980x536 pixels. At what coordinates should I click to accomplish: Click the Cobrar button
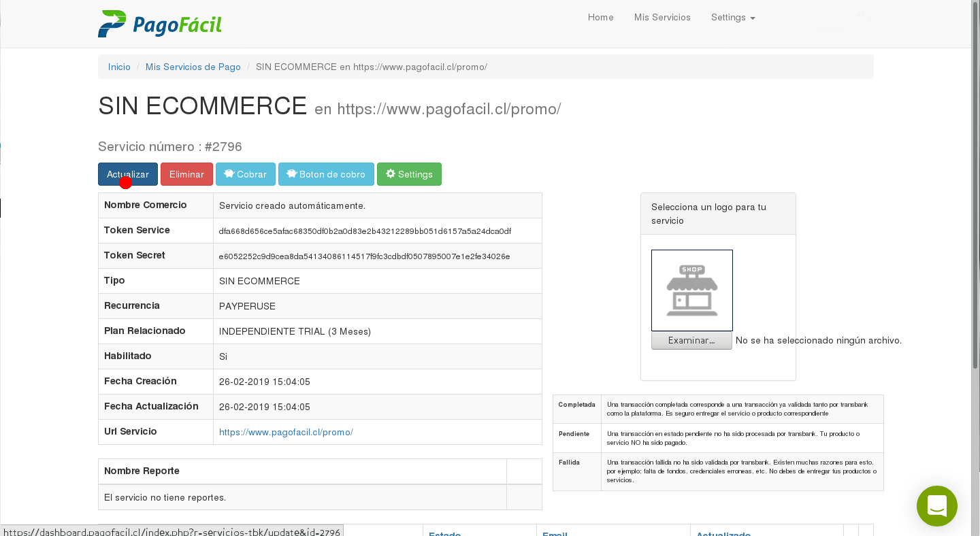246,174
